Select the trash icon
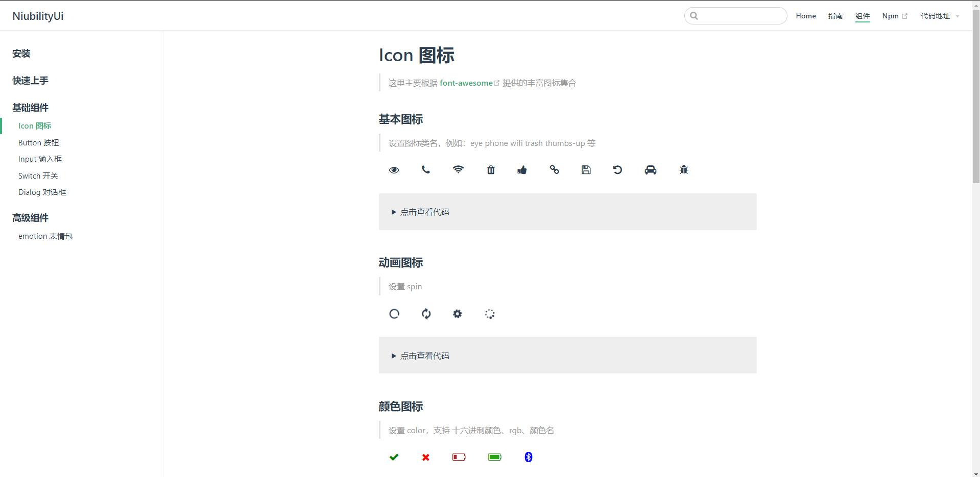 pos(490,169)
